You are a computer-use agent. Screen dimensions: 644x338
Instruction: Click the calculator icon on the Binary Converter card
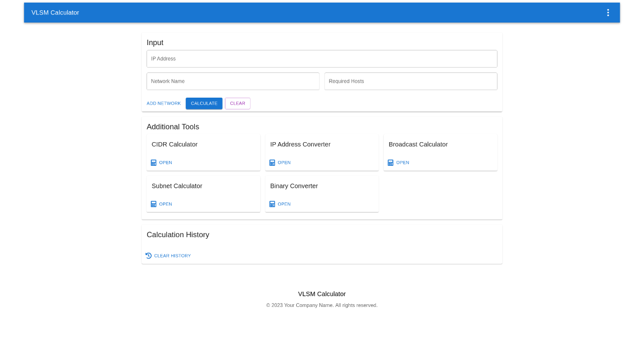click(x=272, y=204)
